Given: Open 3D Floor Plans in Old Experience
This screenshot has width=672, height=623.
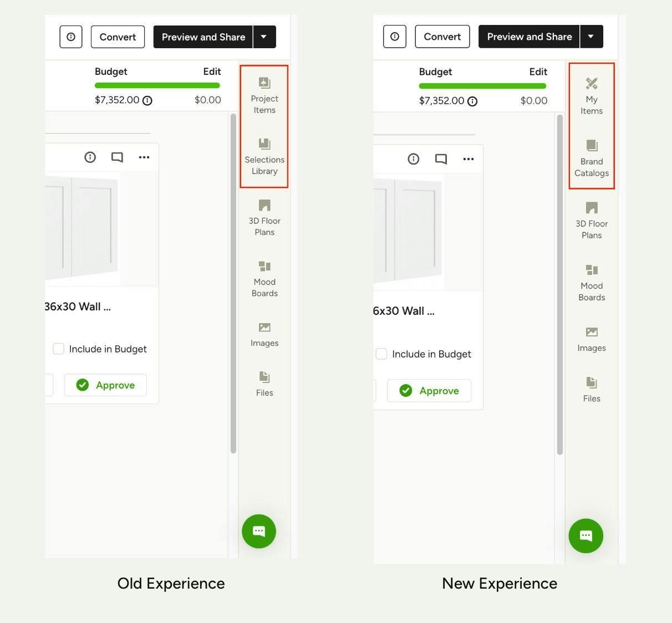Looking at the screenshot, I should point(264,218).
